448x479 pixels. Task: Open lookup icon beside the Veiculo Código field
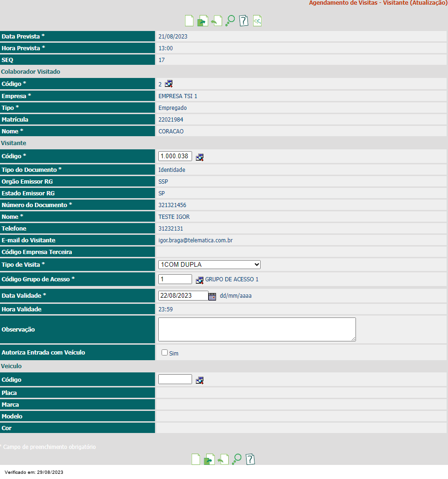click(200, 380)
